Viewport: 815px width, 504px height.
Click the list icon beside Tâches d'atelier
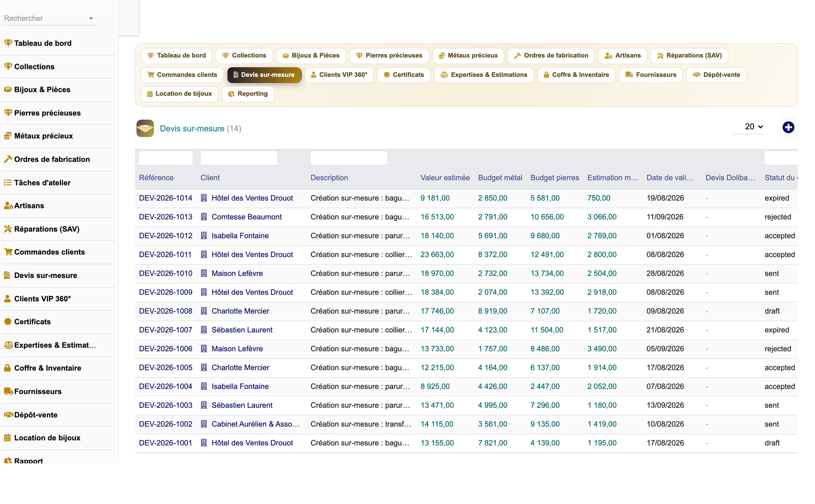(8, 183)
